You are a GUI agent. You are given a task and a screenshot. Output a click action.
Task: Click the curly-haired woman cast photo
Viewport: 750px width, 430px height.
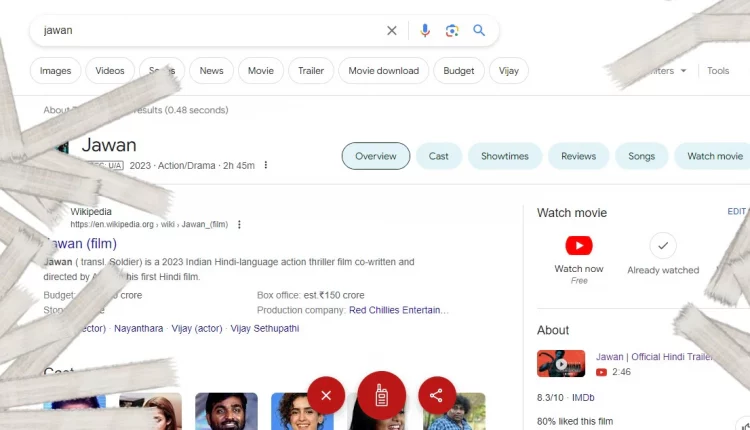(302, 411)
